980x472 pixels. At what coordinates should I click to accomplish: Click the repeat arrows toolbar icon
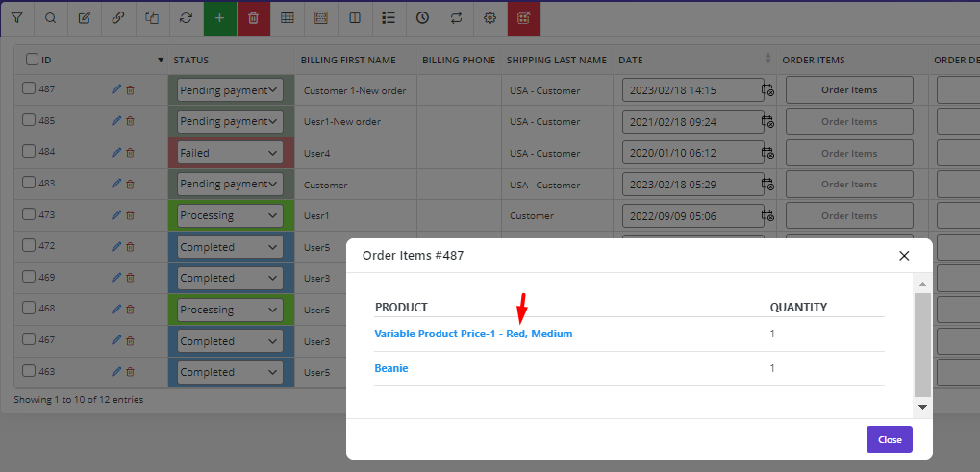[x=456, y=18]
